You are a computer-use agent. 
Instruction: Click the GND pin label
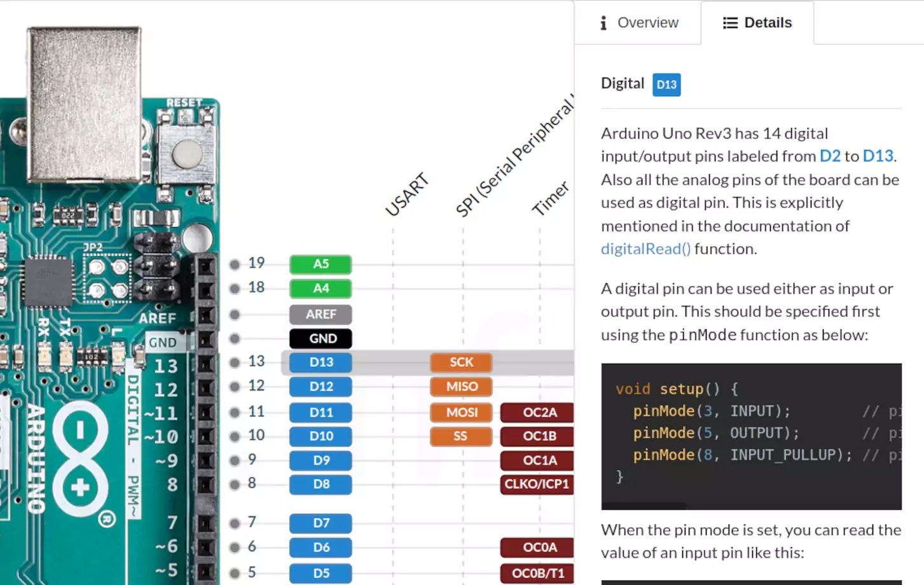pos(320,338)
